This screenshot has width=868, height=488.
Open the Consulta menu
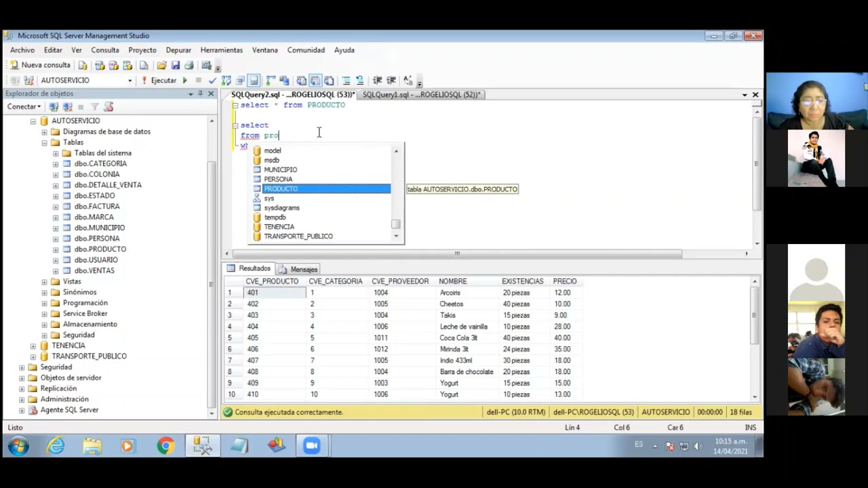pyautogui.click(x=105, y=50)
